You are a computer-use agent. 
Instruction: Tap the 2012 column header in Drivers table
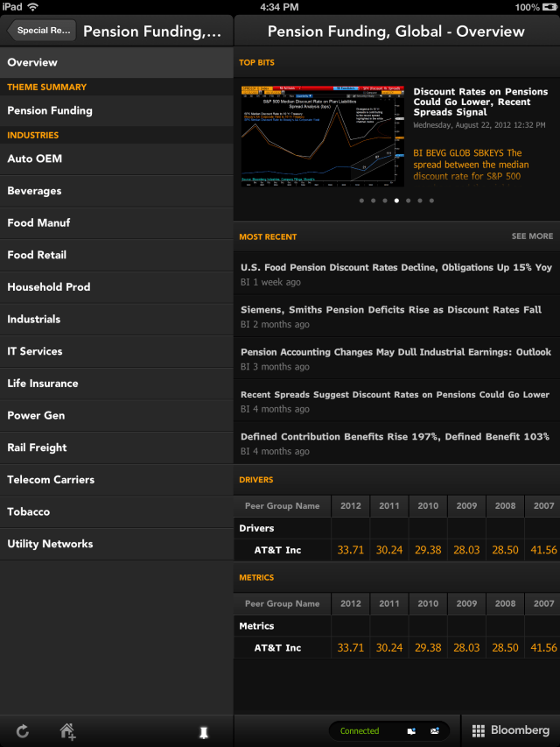pyautogui.click(x=351, y=506)
